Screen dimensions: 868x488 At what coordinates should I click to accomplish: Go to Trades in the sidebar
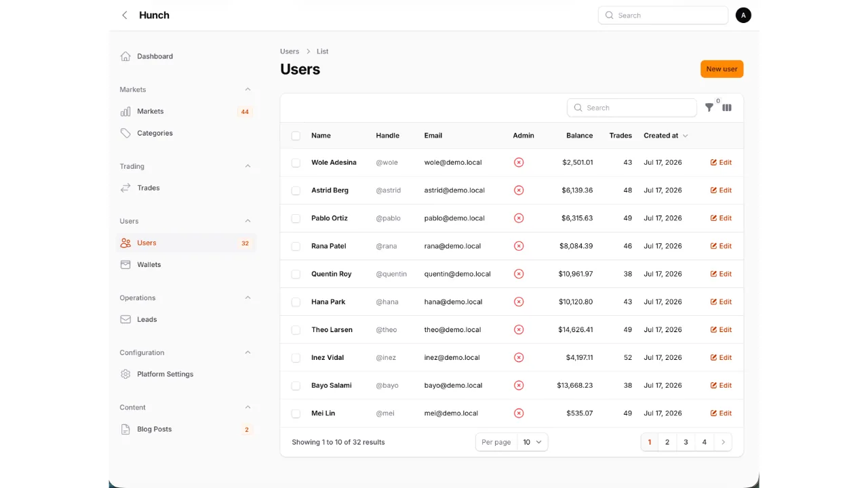pos(186,188)
